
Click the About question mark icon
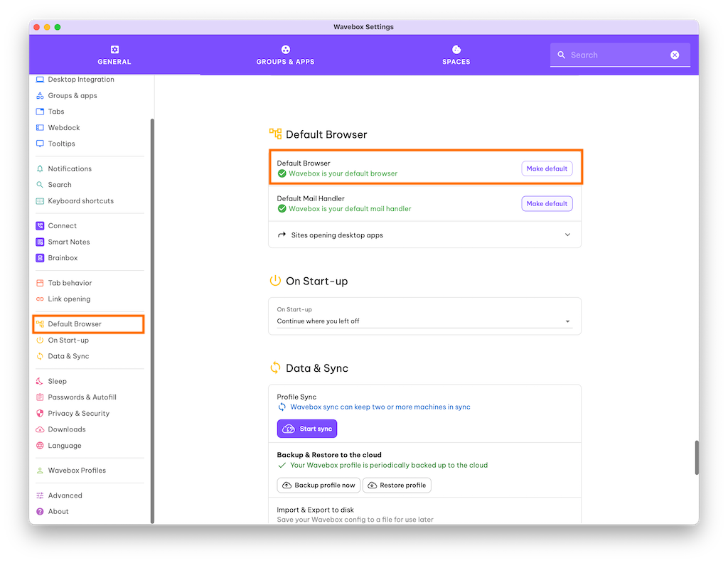coord(40,512)
